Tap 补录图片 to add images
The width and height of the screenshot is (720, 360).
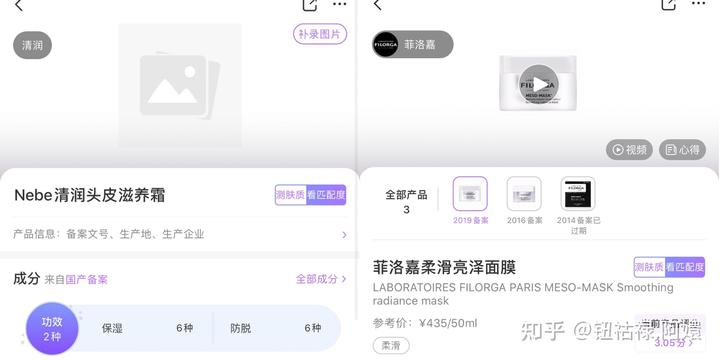click(x=320, y=34)
